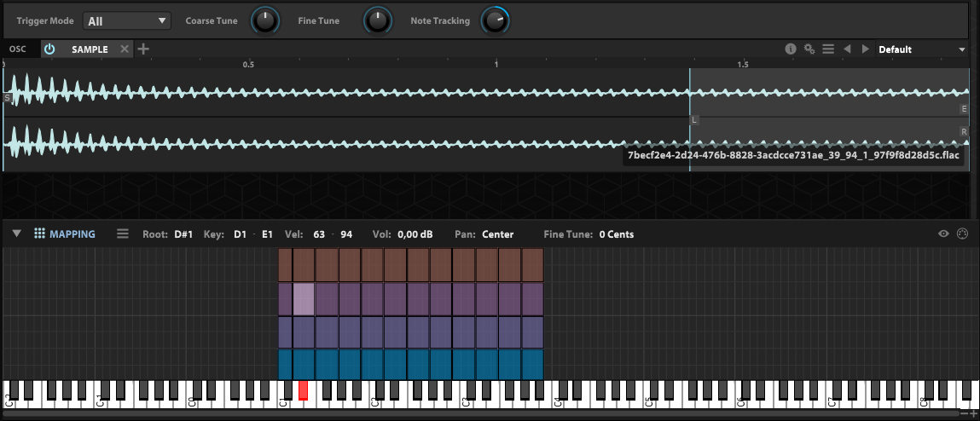
Task: Click the R release marker
Action: coord(965,131)
